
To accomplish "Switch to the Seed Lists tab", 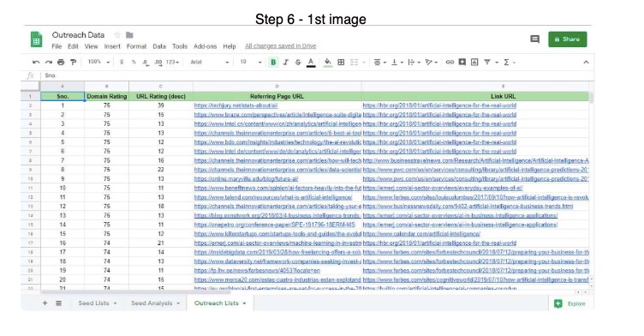I will (x=98, y=303).
